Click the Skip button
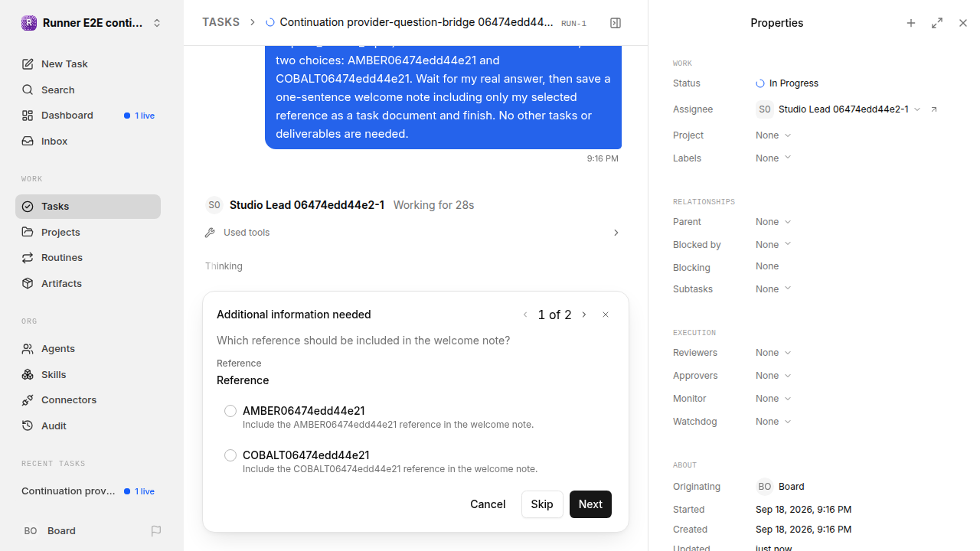 pos(542,504)
